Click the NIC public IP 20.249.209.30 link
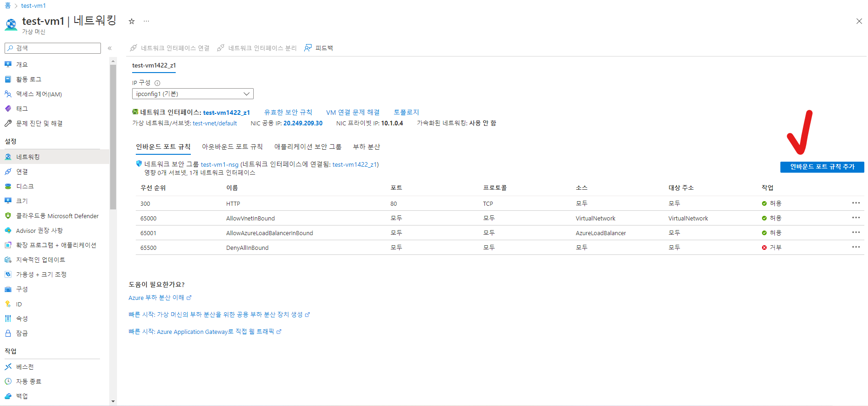This screenshot has width=868, height=406. [x=303, y=123]
